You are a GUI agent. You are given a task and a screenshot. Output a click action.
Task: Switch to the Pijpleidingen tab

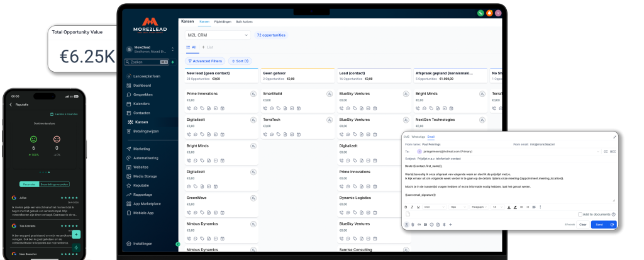[x=223, y=21]
